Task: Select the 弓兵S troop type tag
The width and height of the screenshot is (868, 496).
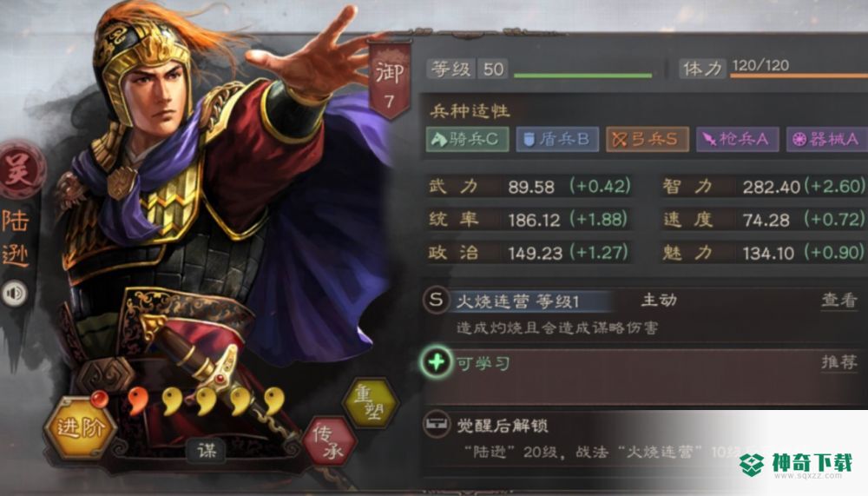Action: point(648,138)
